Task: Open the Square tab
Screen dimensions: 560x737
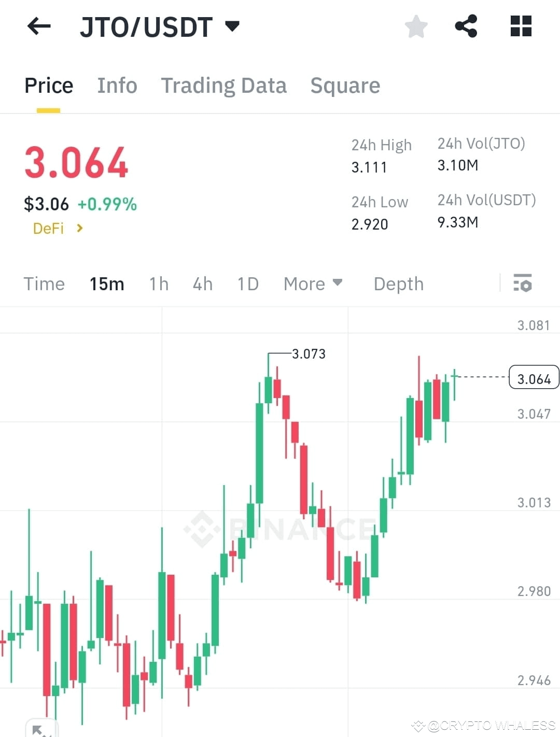Action: 345,86
